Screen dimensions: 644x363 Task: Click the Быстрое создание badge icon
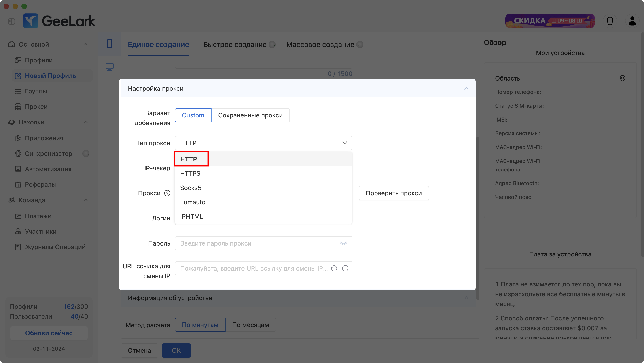pos(272,45)
